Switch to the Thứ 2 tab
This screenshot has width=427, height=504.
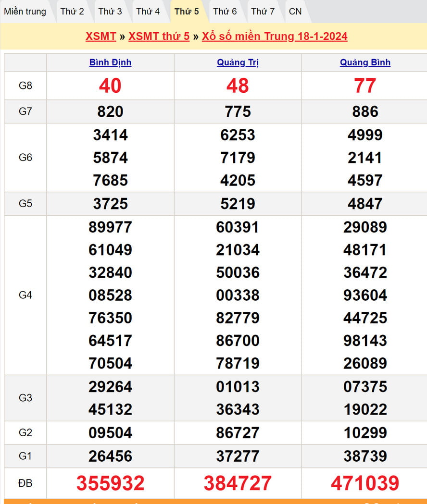[x=72, y=12]
